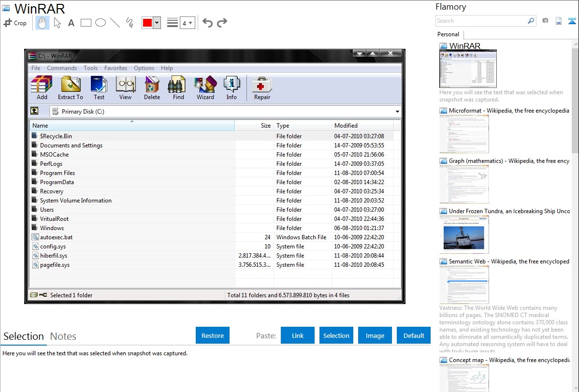Click the line thickness icon

[x=173, y=23]
